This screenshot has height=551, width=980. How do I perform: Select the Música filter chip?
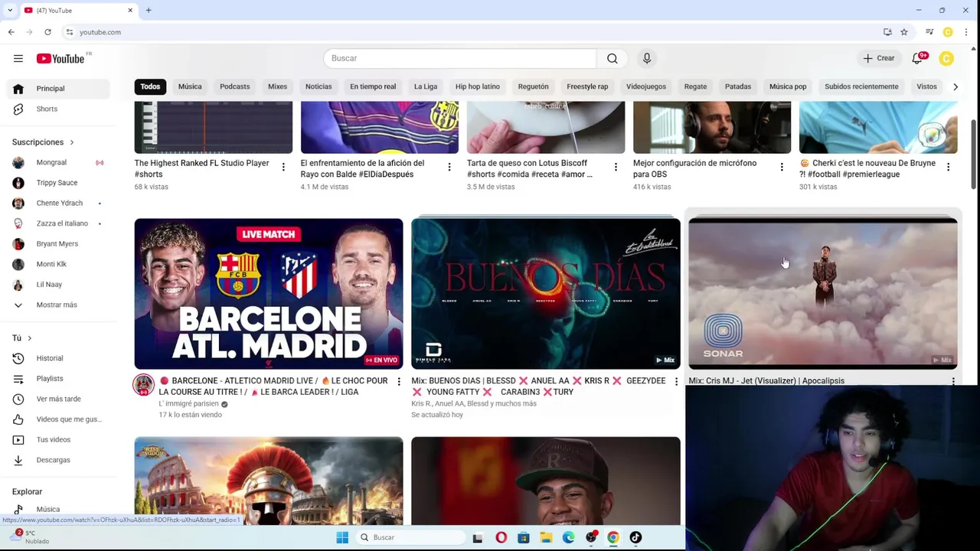190,86
